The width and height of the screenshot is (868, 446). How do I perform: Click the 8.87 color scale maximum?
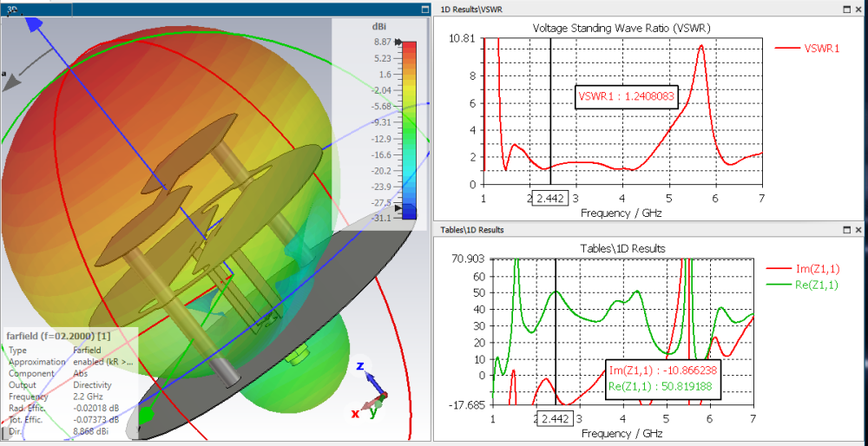point(382,42)
